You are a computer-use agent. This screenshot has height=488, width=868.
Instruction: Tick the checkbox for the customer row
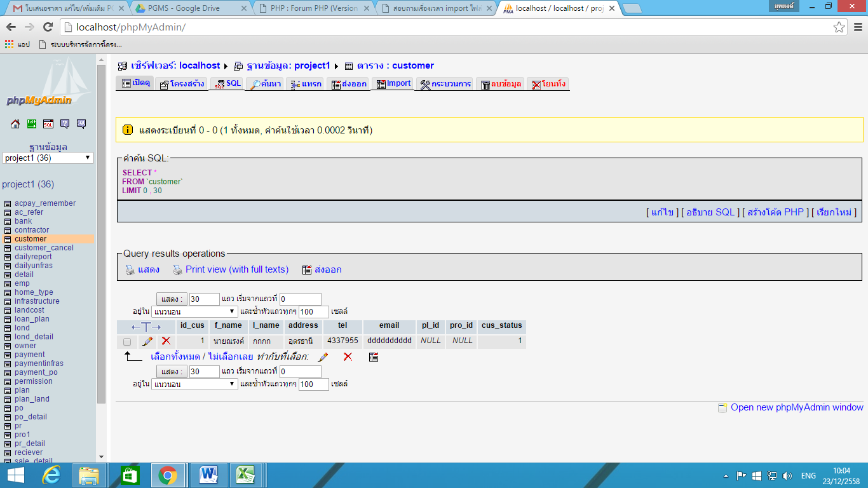[x=127, y=342]
